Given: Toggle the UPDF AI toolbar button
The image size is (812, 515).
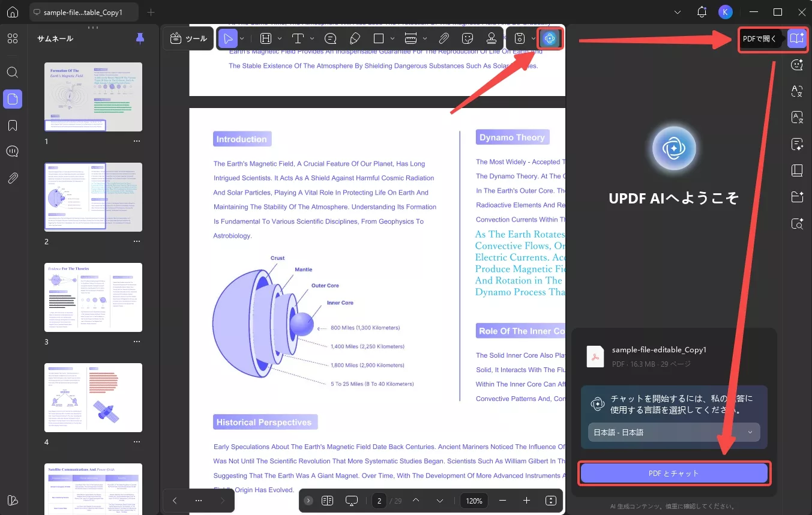Looking at the screenshot, I should point(550,38).
